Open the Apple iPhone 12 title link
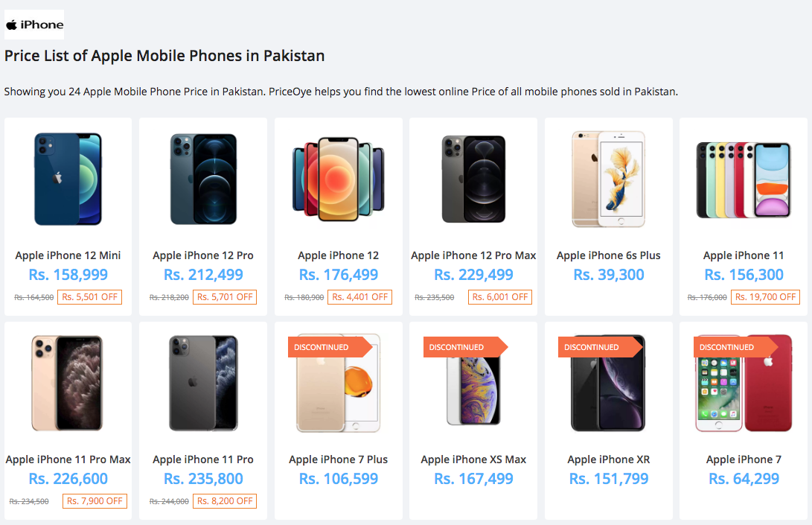This screenshot has height=525, width=812. tap(339, 255)
